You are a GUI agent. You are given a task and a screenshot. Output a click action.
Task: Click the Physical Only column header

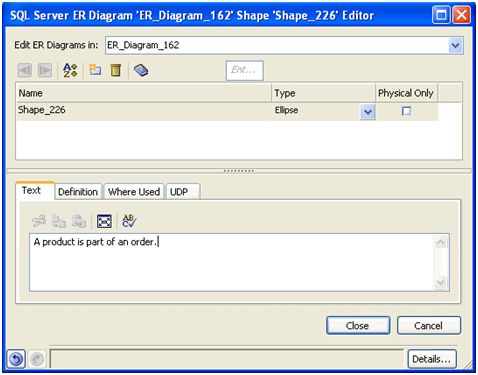click(x=406, y=93)
